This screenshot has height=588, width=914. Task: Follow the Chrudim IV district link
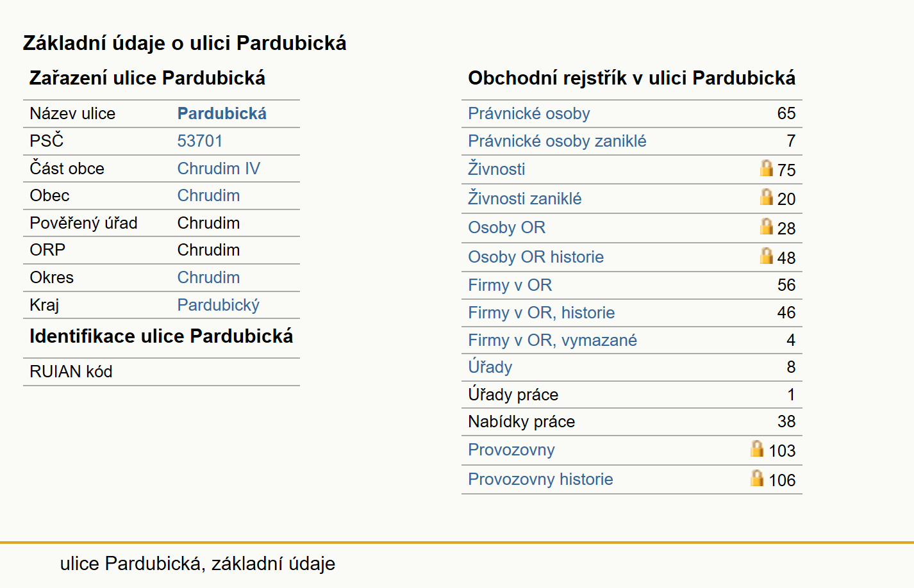[219, 168]
